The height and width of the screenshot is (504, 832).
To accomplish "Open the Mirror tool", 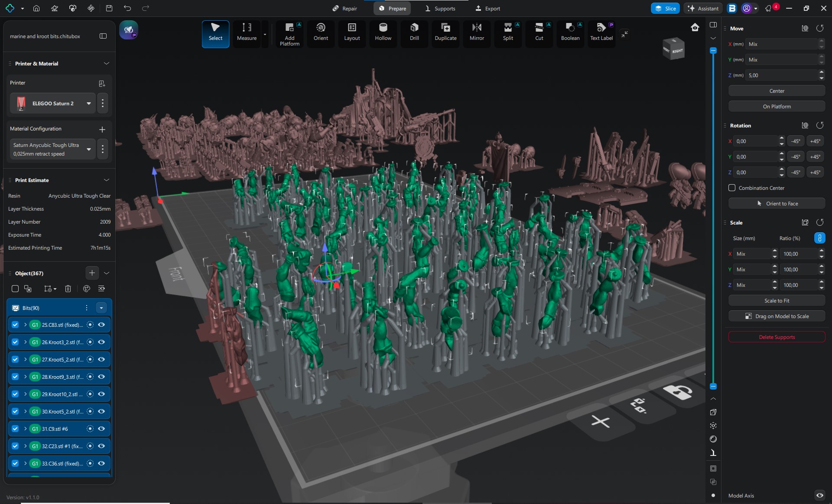I will (476, 33).
